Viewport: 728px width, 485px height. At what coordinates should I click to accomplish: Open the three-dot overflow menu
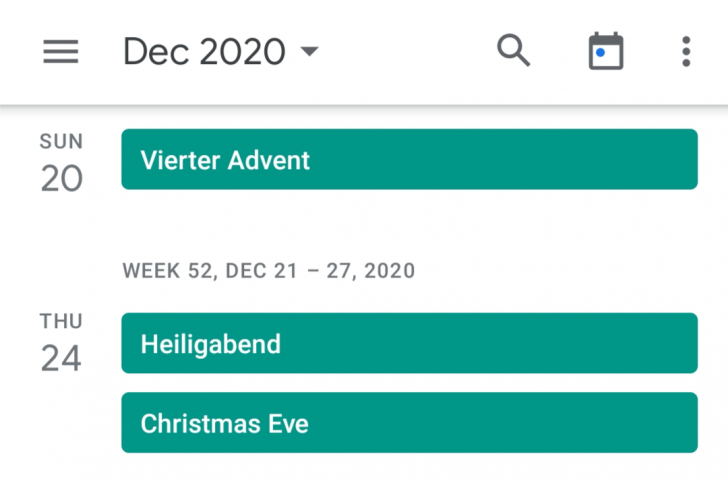tap(686, 52)
